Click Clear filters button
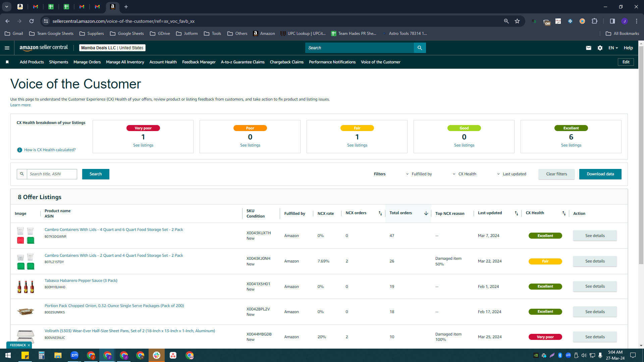644x362 pixels. point(556,174)
